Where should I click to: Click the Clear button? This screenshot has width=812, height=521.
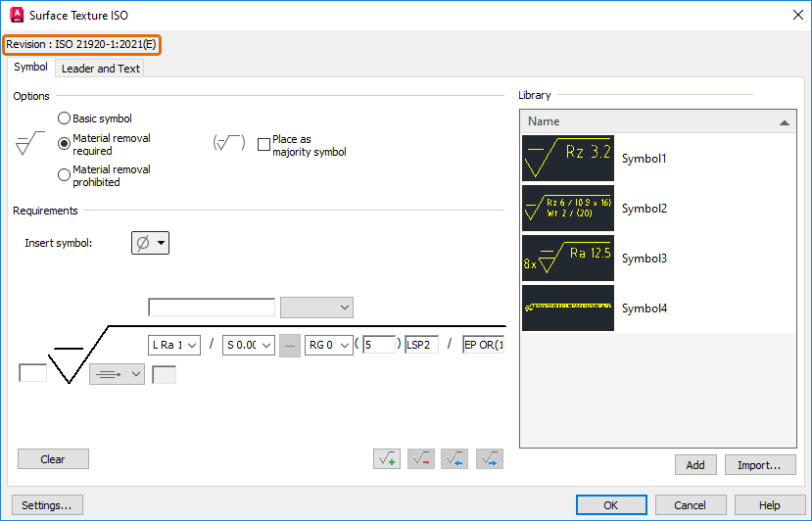53,459
